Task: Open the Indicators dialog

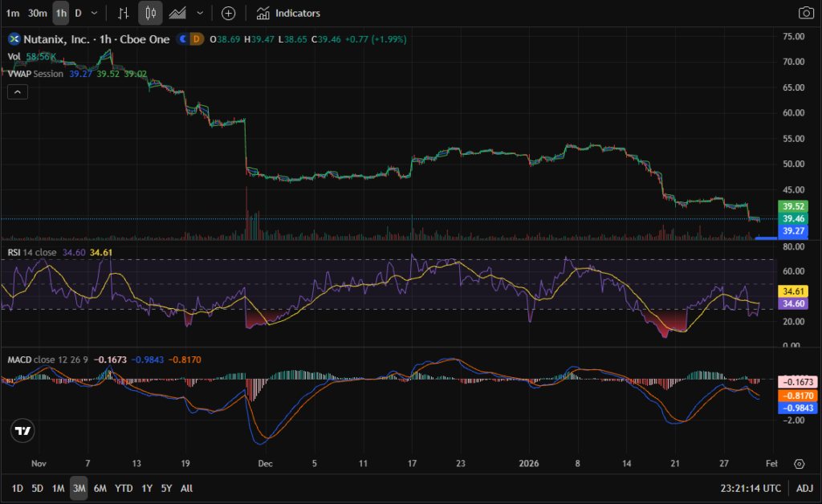Action: [288, 13]
